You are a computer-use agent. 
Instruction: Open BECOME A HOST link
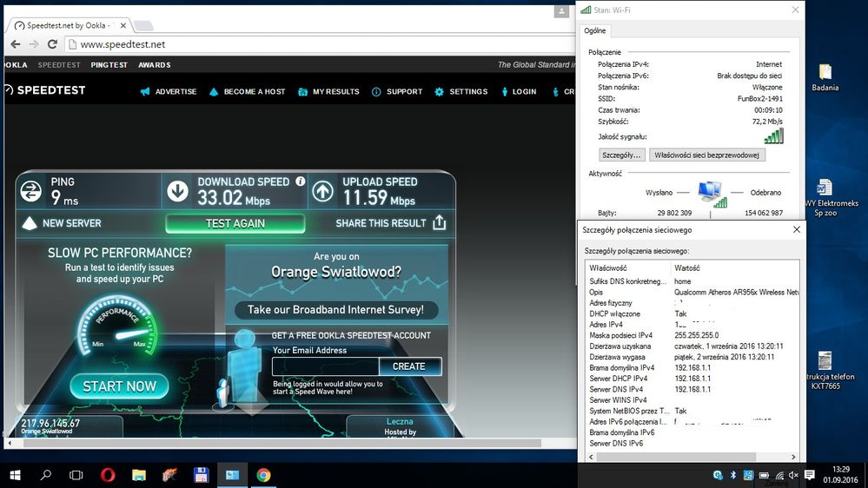click(x=247, y=92)
